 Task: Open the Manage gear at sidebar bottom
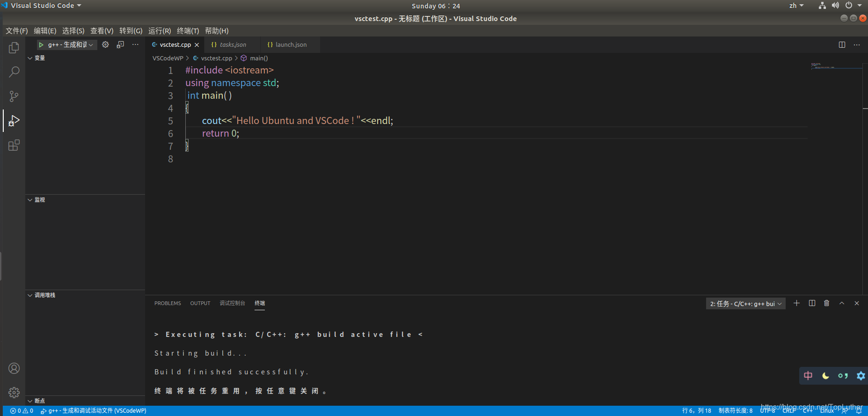click(14, 392)
